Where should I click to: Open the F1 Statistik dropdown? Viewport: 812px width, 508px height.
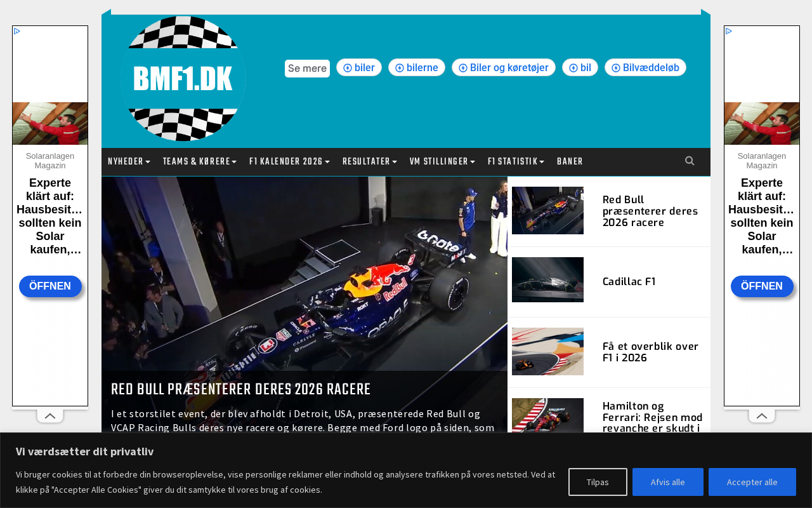coord(516,162)
